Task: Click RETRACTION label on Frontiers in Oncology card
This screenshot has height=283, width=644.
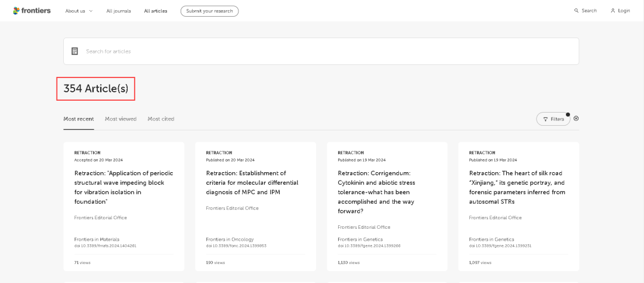Action: (219, 153)
